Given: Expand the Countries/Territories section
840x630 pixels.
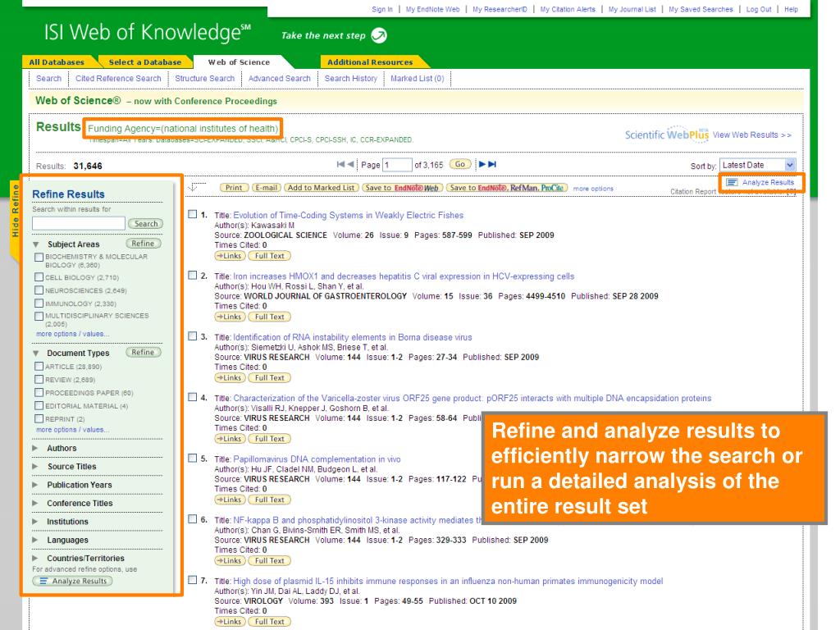Looking at the screenshot, I should (35, 558).
